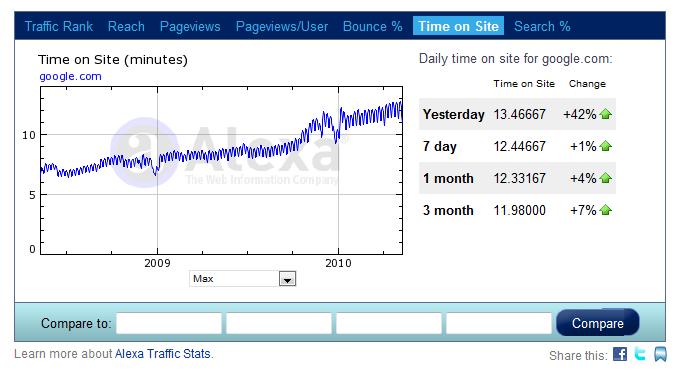
Task: Click the google.com chart legend link
Action: 70,77
